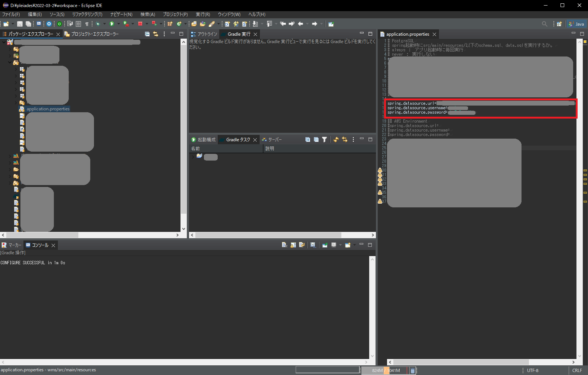
Task: Click the blue gear icon in toolbar
Action: pyautogui.click(x=49, y=24)
